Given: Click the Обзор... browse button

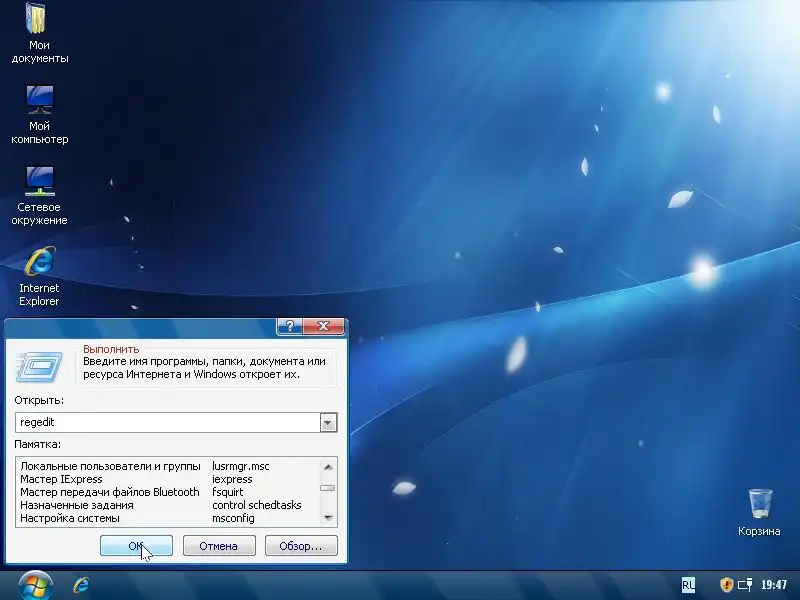Looking at the screenshot, I should click(x=301, y=546).
